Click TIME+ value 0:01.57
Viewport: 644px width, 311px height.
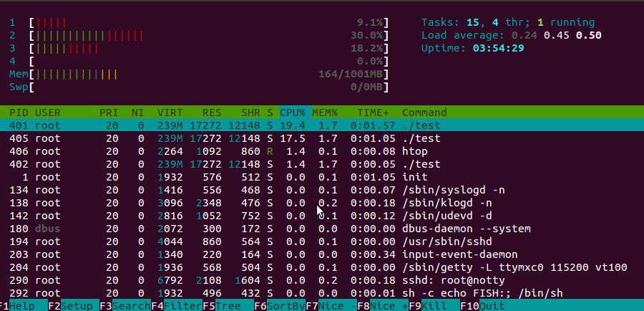coord(373,125)
